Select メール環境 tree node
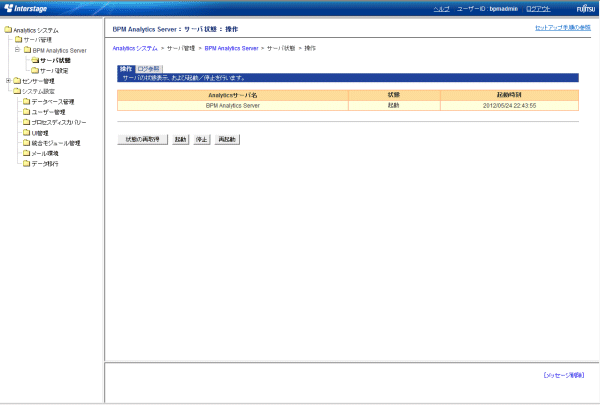600x405 pixels. [x=45, y=153]
